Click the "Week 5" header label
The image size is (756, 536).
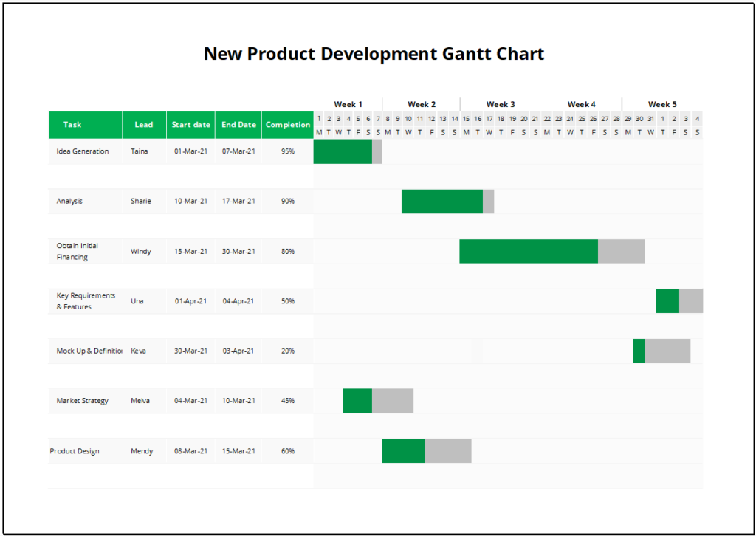(x=663, y=104)
